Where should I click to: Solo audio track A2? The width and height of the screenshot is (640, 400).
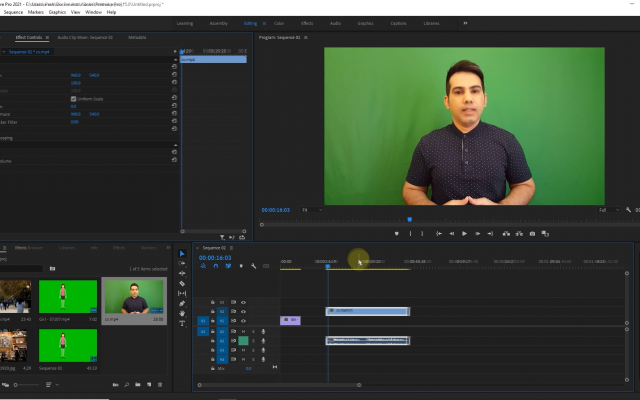(x=253, y=341)
